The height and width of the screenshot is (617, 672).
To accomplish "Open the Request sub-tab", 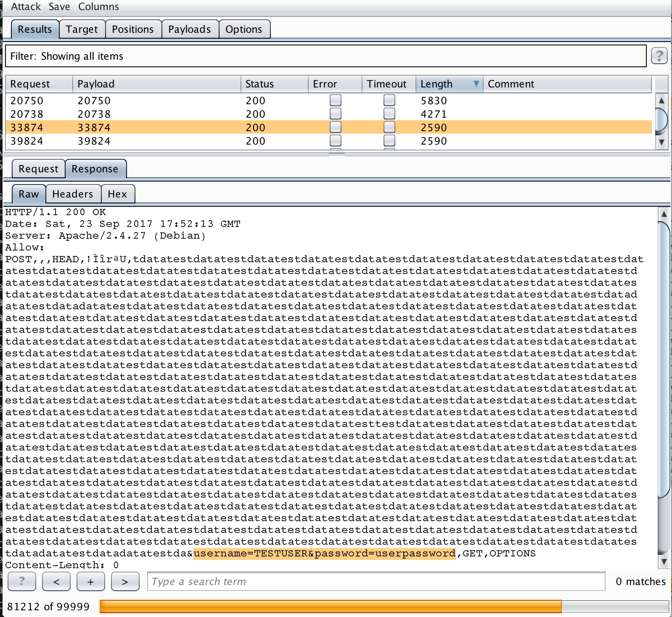I will (x=38, y=169).
